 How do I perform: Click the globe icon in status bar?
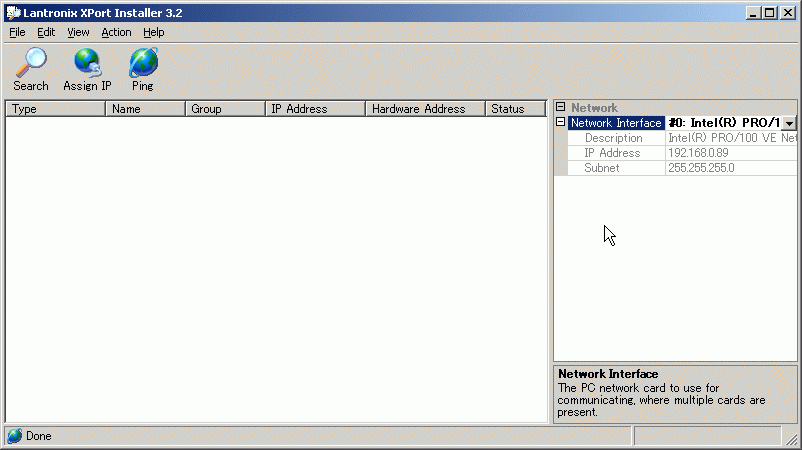tap(15, 436)
